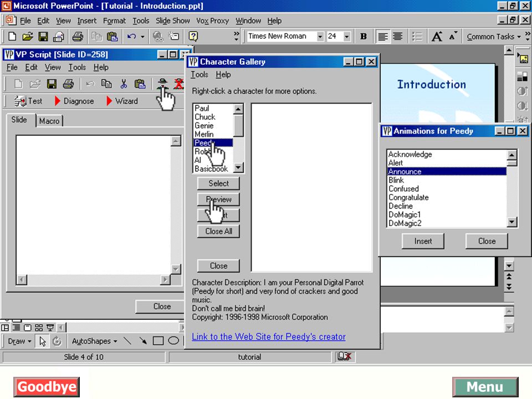Open the AutoShapes dropdown

pos(94,341)
